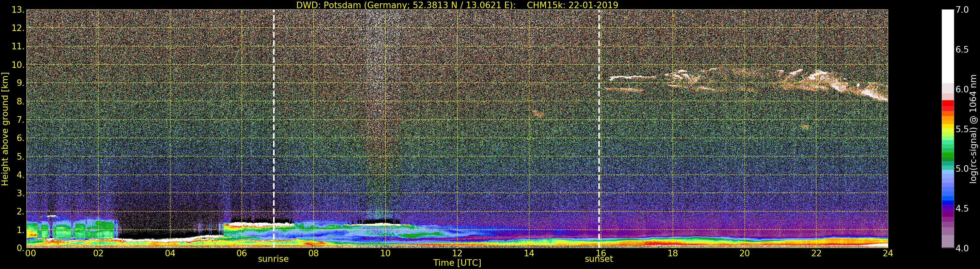The image size is (980, 269).
Task: Click the x-axis tick label '00'
Action: coord(30,253)
